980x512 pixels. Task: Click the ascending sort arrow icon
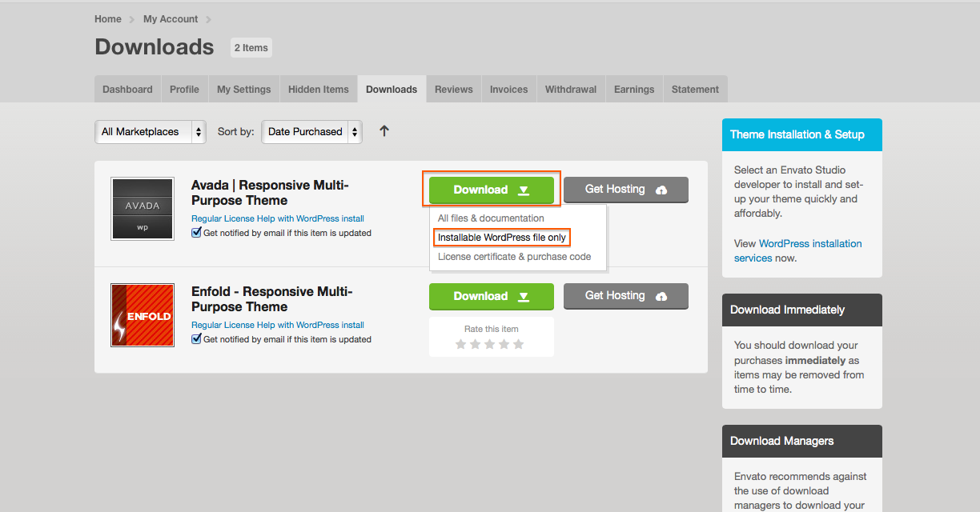384,131
